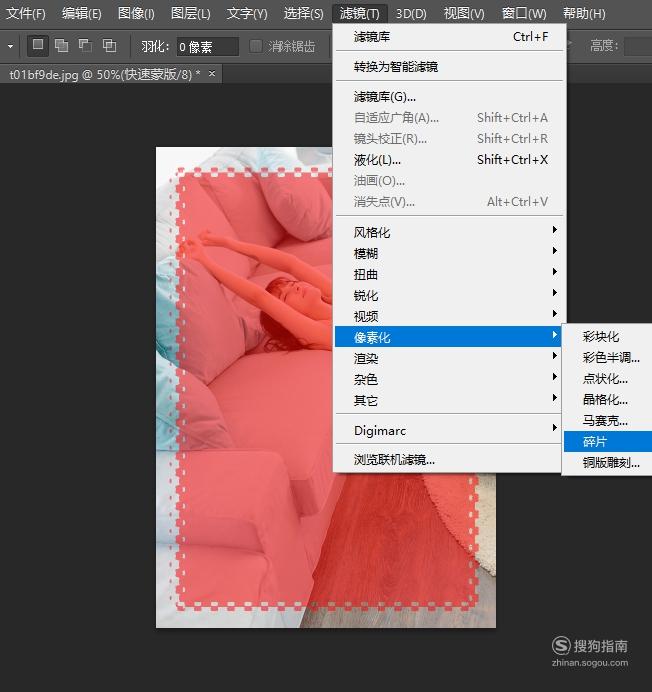
Task: Expand the Digimarc submenu
Action: [449, 430]
